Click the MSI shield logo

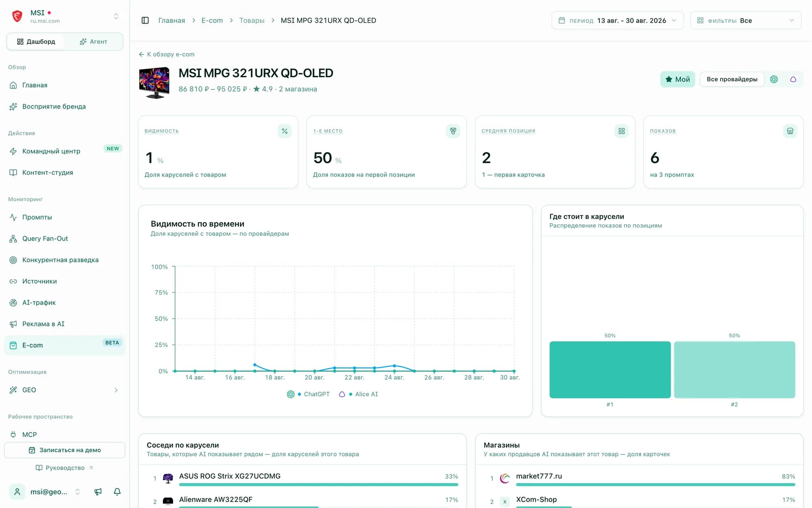[x=17, y=16]
